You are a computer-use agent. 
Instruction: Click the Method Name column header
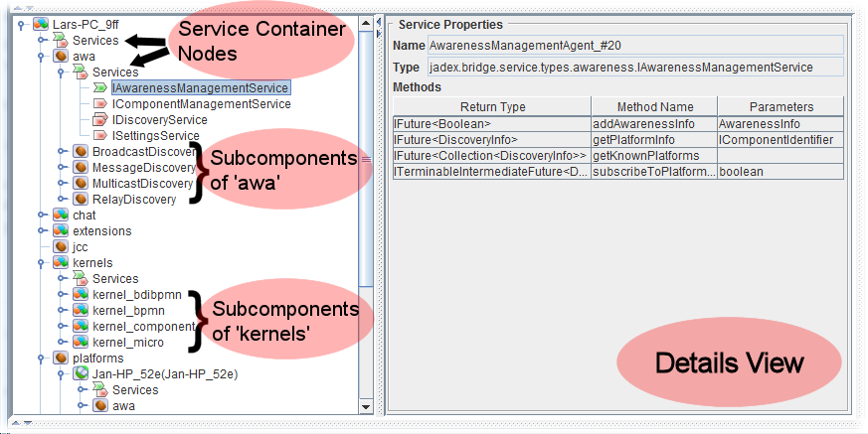pos(654,106)
